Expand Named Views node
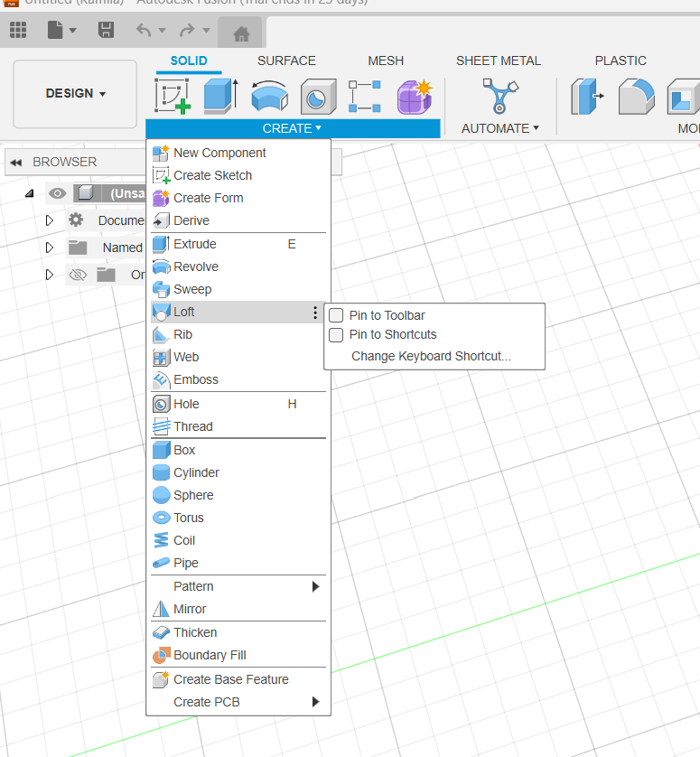The width and height of the screenshot is (700, 757). (49, 248)
